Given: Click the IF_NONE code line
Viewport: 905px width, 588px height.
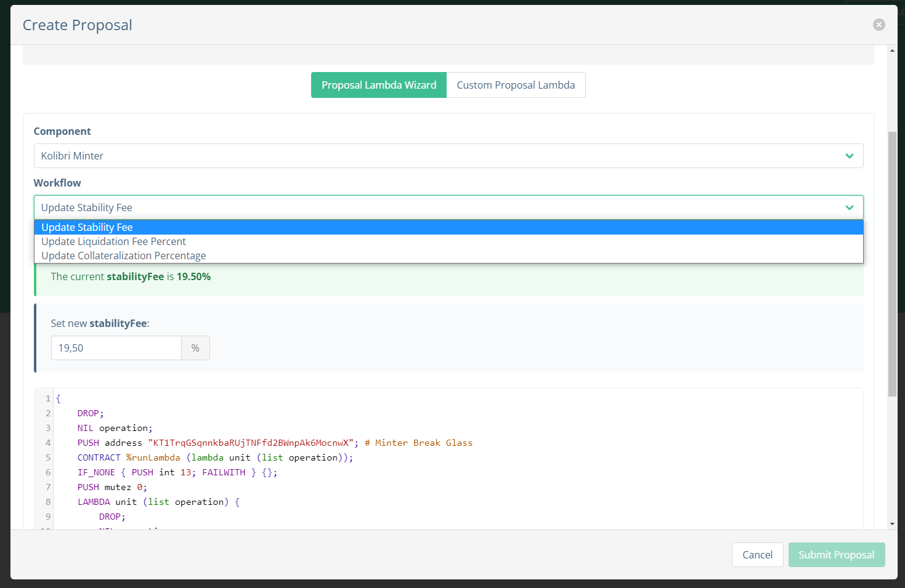Looking at the screenshot, I should (x=177, y=472).
